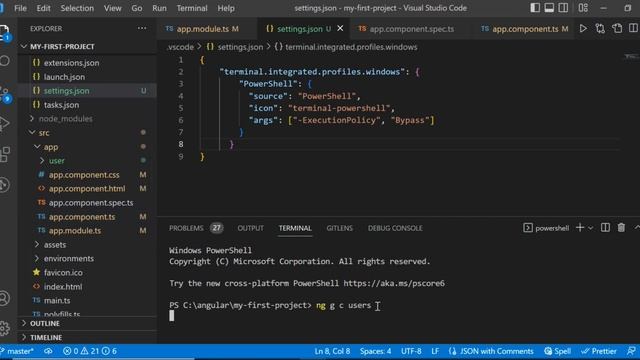Open errors and warnings status counter
Image resolution: width=640 pixels, height=360 pixels.
tap(90, 351)
